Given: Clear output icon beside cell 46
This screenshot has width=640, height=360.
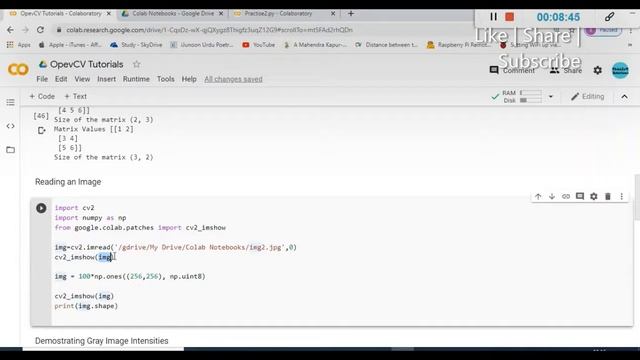Looking at the screenshot, I should (x=41, y=131).
